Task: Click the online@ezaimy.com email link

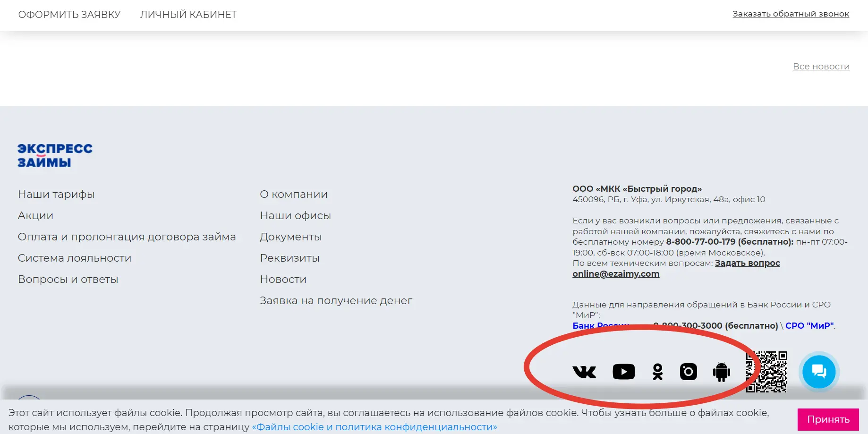Action: point(616,274)
